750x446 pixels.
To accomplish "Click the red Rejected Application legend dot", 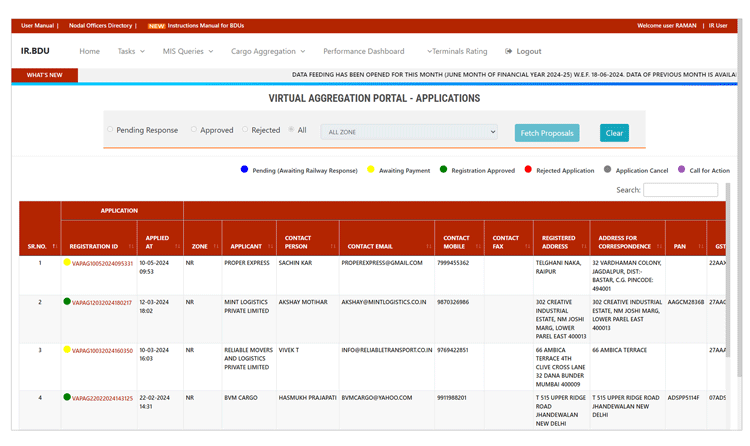I will point(528,169).
